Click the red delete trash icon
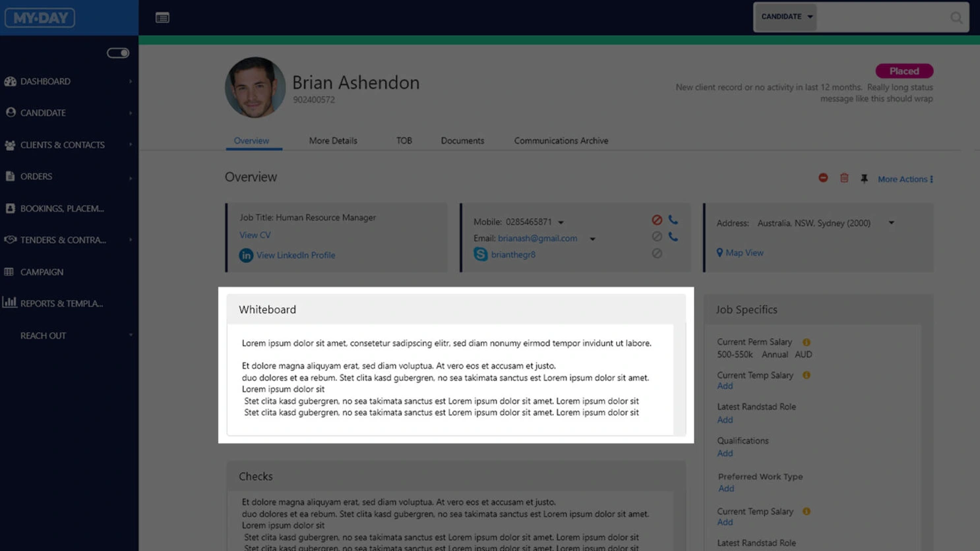 [x=843, y=178]
